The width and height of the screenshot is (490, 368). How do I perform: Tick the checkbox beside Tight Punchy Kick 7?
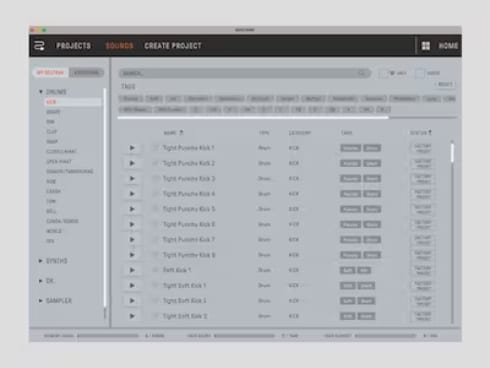155,239
